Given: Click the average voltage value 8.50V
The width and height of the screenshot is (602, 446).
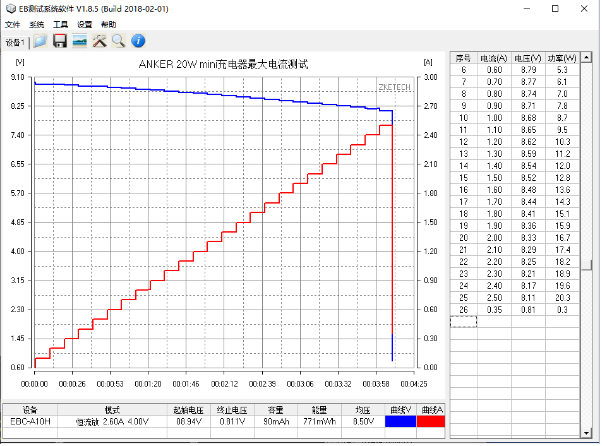Looking at the screenshot, I should 363,421.
